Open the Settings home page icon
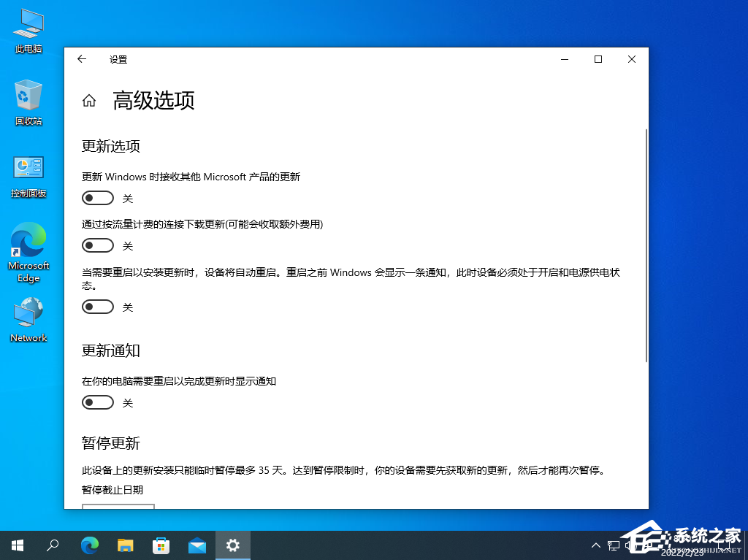The height and width of the screenshot is (560, 748). (x=88, y=101)
